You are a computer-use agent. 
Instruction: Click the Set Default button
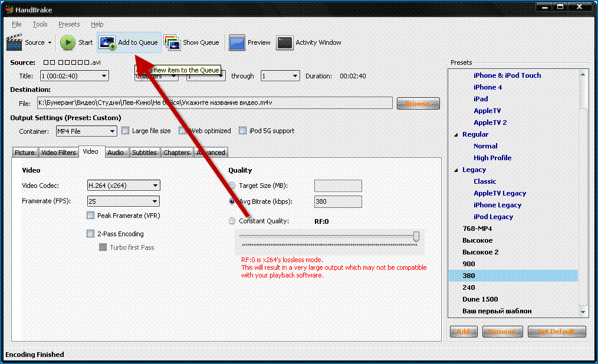(x=557, y=332)
